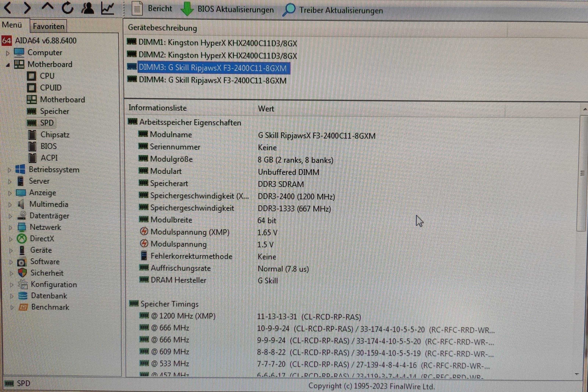
Task: Select the Speicher Timings group header
Action: (164, 304)
